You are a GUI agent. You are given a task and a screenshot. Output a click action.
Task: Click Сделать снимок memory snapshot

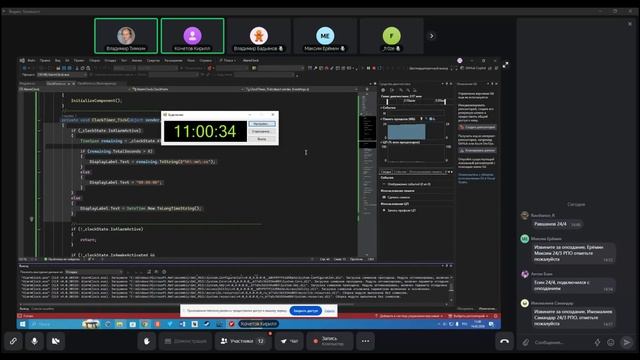[x=398, y=197]
